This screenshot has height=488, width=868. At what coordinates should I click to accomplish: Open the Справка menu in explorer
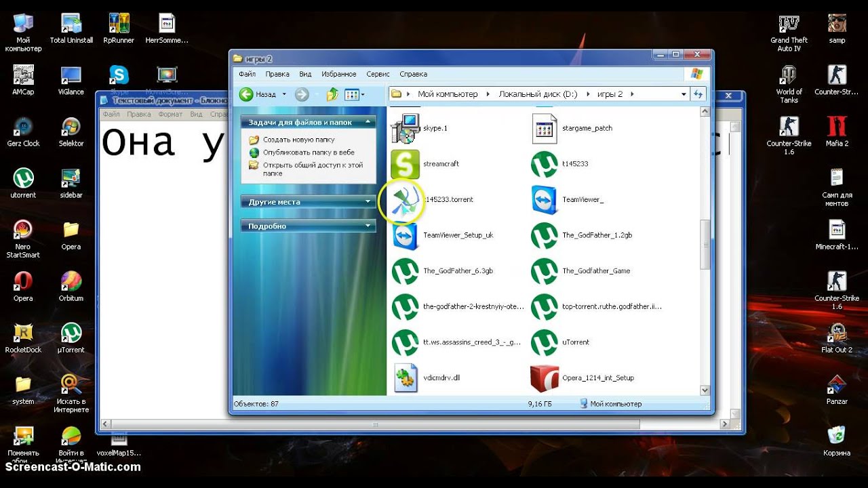point(413,74)
